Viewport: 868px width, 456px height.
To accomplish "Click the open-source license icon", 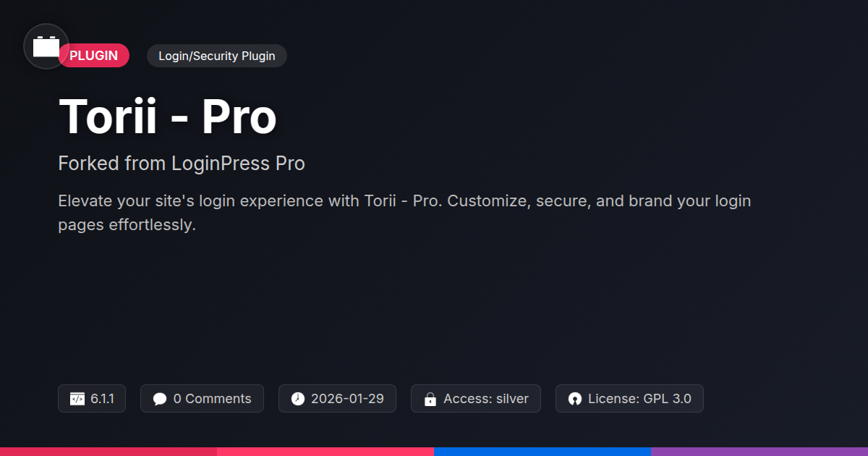I will [575, 399].
